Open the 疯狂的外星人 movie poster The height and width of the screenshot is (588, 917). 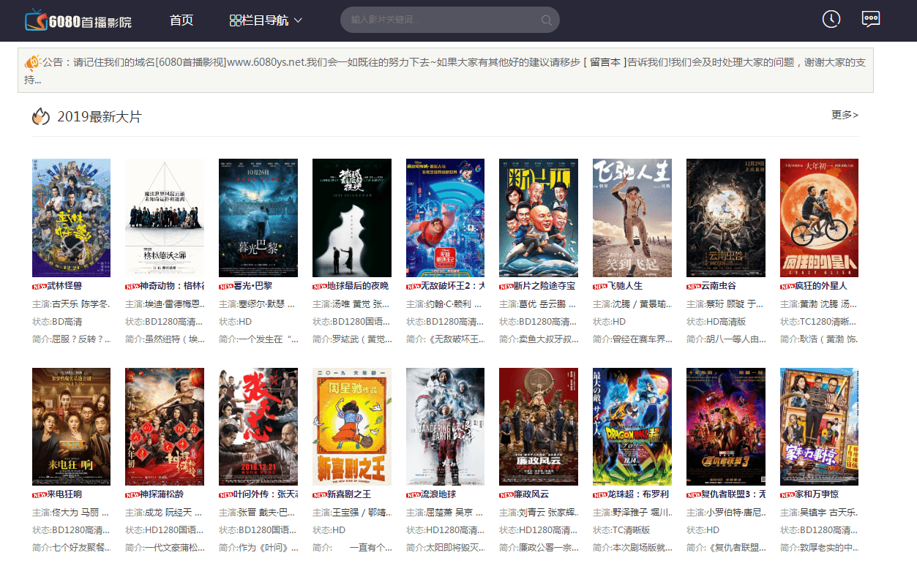[819, 218]
